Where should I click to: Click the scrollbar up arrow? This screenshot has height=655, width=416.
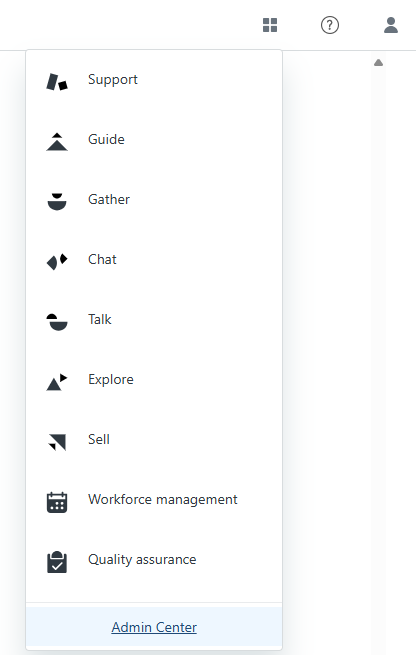coord(378,63)
